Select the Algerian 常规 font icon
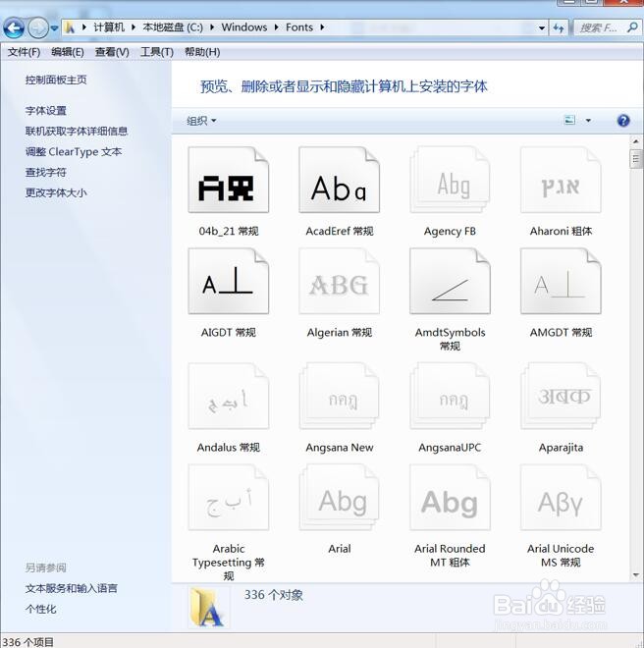644x648 pixels. coord(339,282)
